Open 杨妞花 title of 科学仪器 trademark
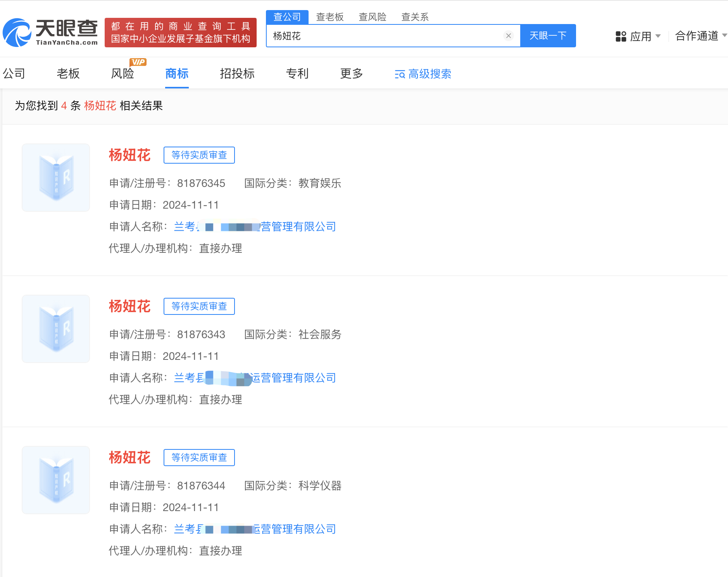Image resolution: width=728 pixels, height=577 pixels. pyautogui.click(x=129, y=458)
